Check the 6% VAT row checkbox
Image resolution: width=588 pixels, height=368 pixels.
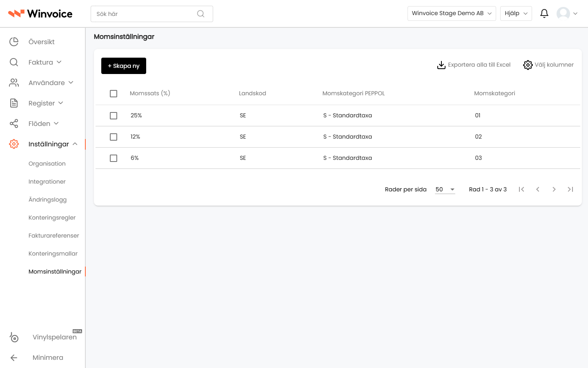(114, 158)
